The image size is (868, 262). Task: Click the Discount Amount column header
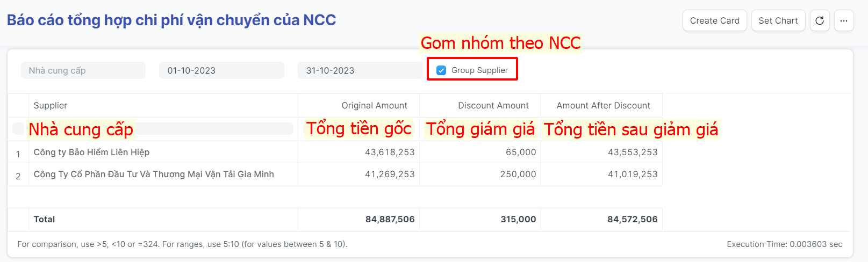point(493,106)
